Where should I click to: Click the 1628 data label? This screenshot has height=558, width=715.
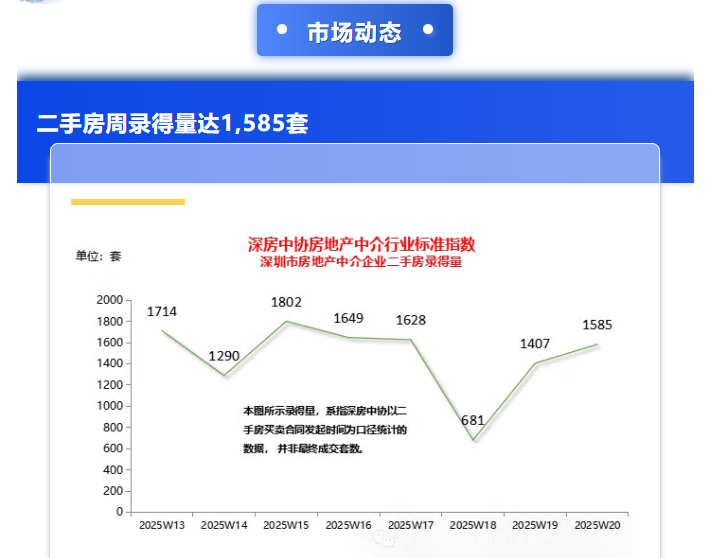tap(410, 320)
